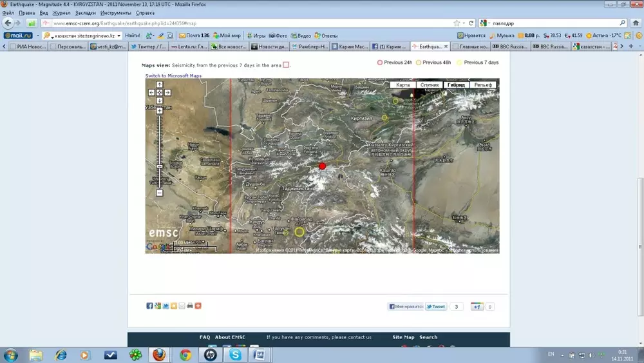Select the Рельеф terrain map type
Image resolution: width=644 pixels, height=363 pixels.
pyautogui.click(x=483, y=85)
